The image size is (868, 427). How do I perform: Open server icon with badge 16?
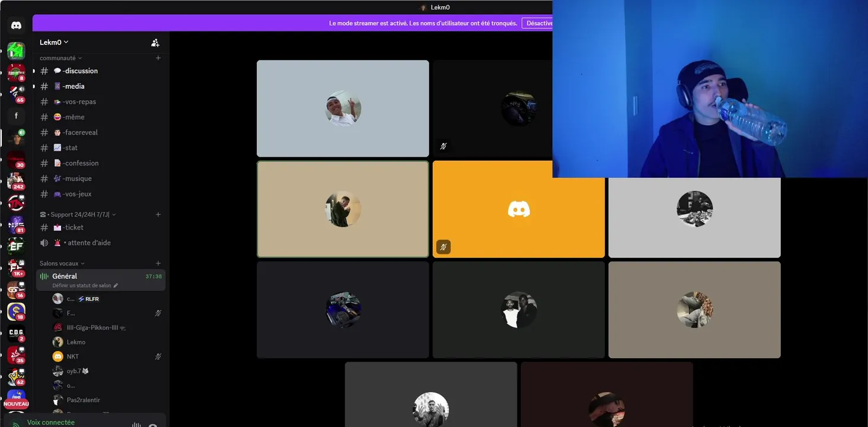[16, 289]
